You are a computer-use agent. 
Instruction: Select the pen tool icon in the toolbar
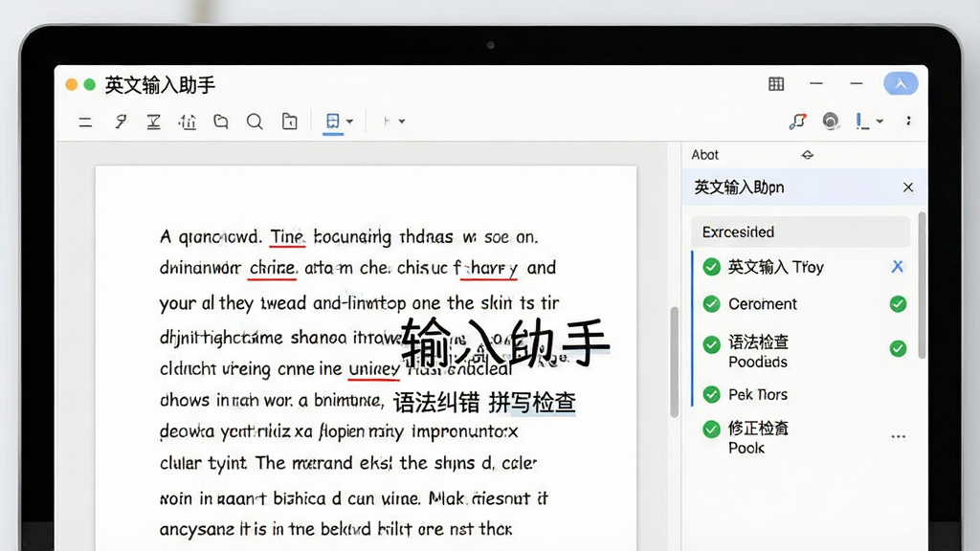coord(121,121)
